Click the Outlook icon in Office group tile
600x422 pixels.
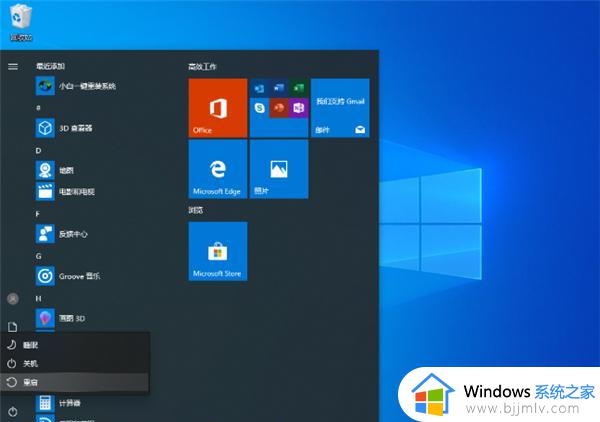[x=260, y=88]
